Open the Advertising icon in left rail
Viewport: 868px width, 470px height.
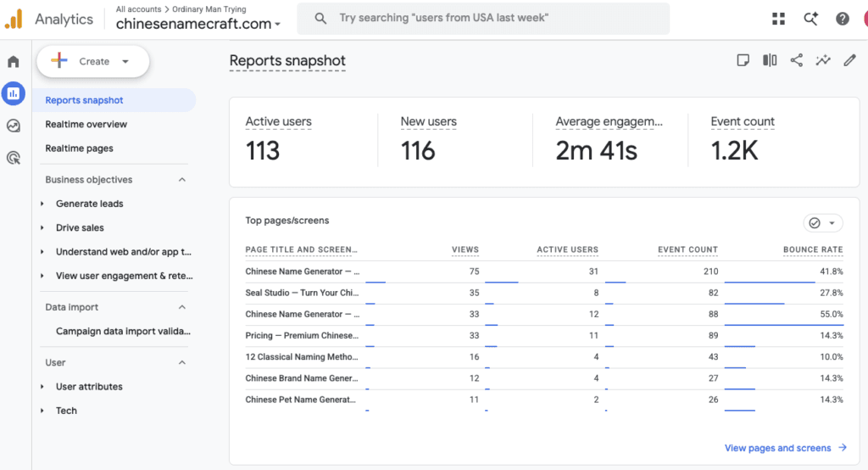14,158
